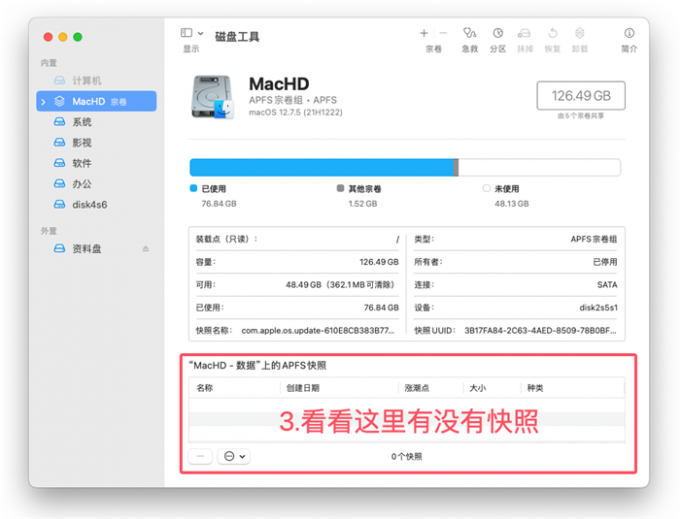The width and height of the screenshot is (680, 519).
Task: Click the blue used-space storage bar
Action: [x=322, y=167]
